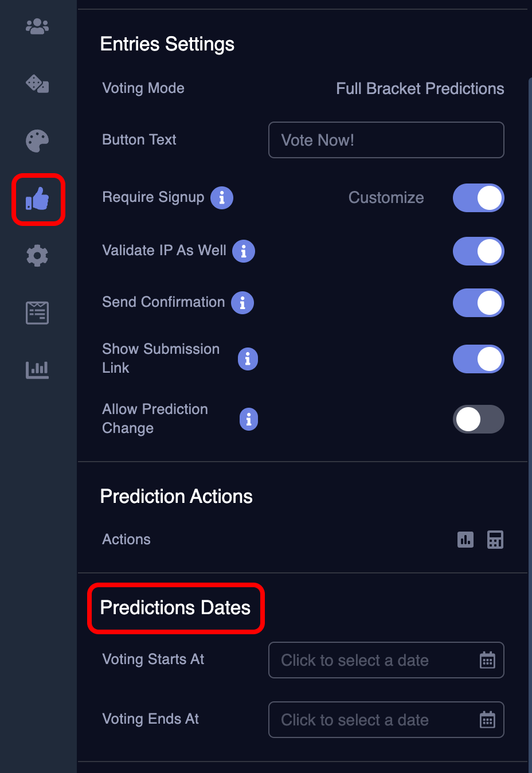Screen dimensions: 532x773
Task: Click the Allow Prediction Change info icon
Action: point(249,419)
